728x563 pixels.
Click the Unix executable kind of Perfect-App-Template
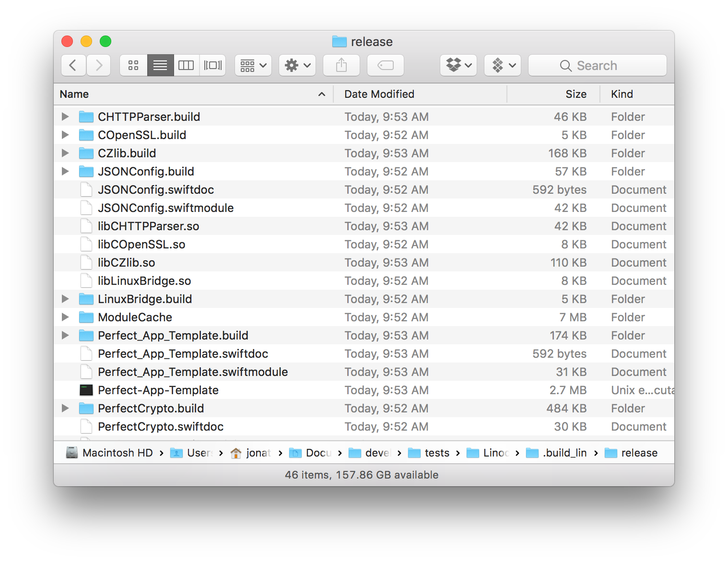tap(643, 390)
